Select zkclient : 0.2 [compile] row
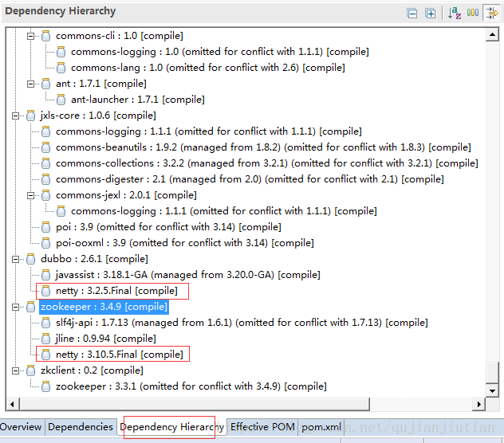The height and width of the screenshot is (443, 504). click(x=92, y=370)
